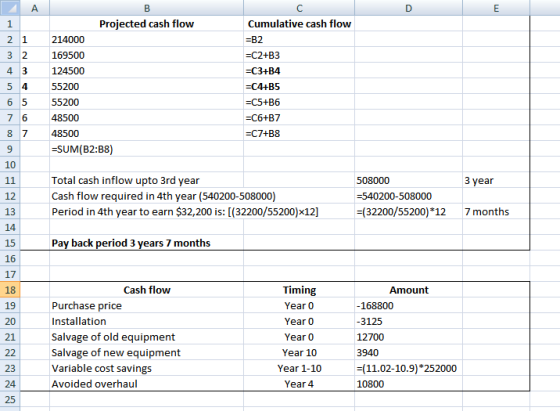Select 'Year 0' timing for Purchase price
The width and height of the screenshot is (560, 411).
(x=299, y=305)
